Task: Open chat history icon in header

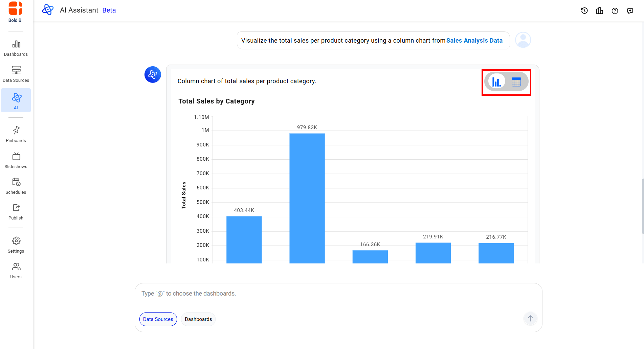Action: click(584, 11)
